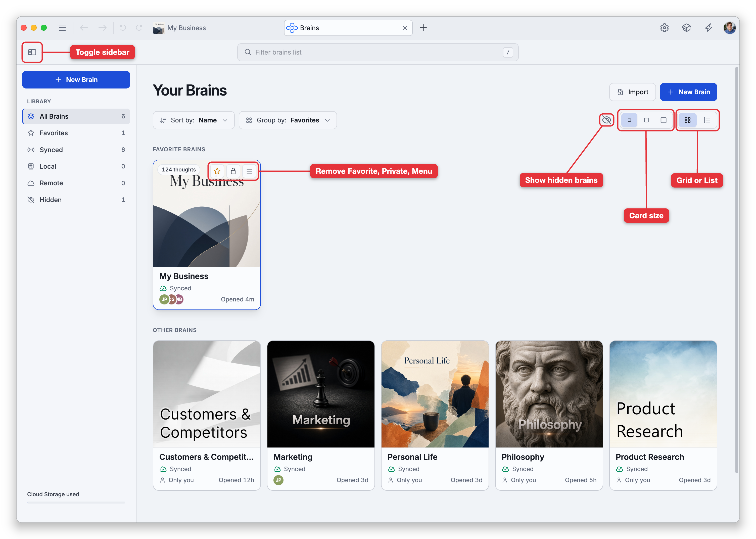Screen dimensions: 756x539
Task: Click Only you on Personal Life card
Action: tap(405, 480)
